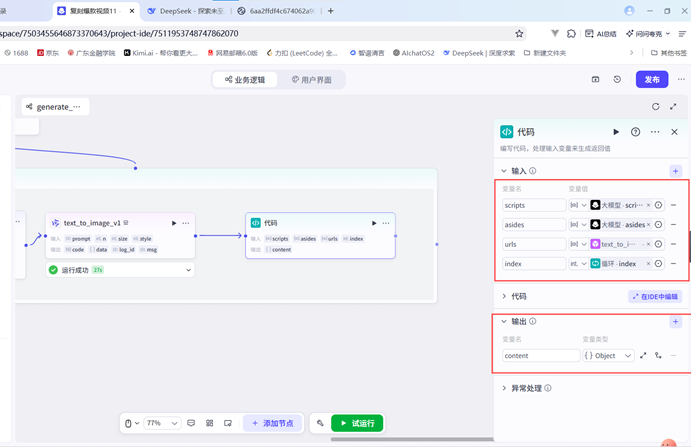Change type dropdown for asides variable
The height and width of the screenshot is (447, 691).
click(x=578, y=224)
